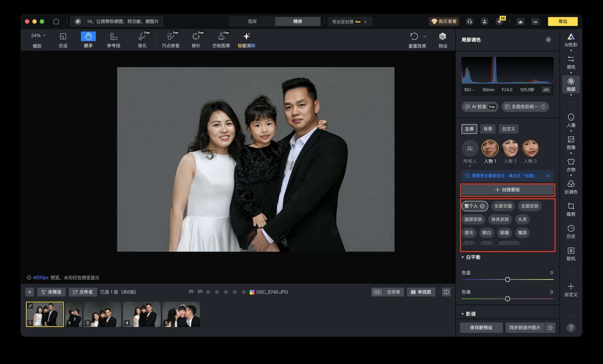Switch to Single View (单视图) mode
The width and height of the screenshot is (603, 364).
coord(421,292)
